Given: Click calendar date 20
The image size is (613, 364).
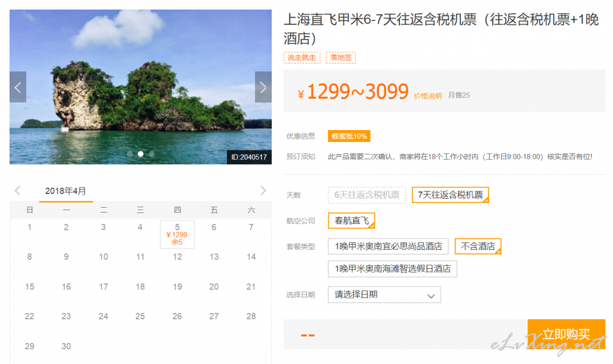Looking at the screenshot, I should tap(214, 287).
